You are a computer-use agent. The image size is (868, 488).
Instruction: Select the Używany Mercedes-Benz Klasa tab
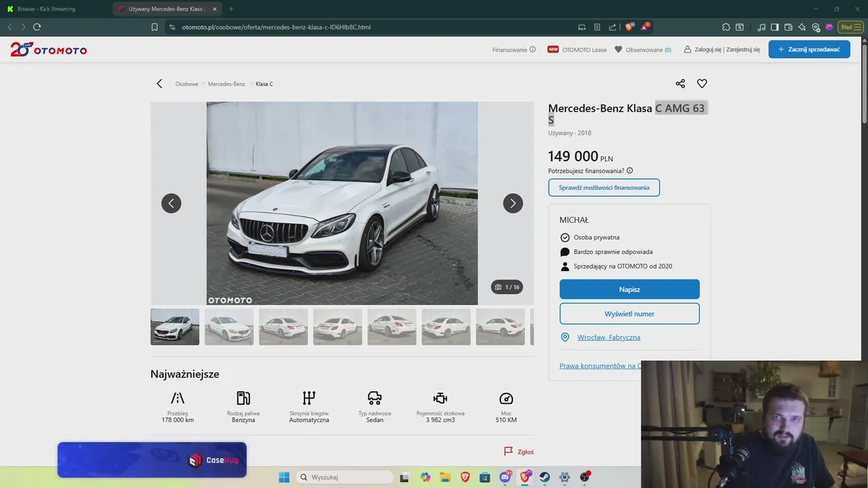click(166, 9)
